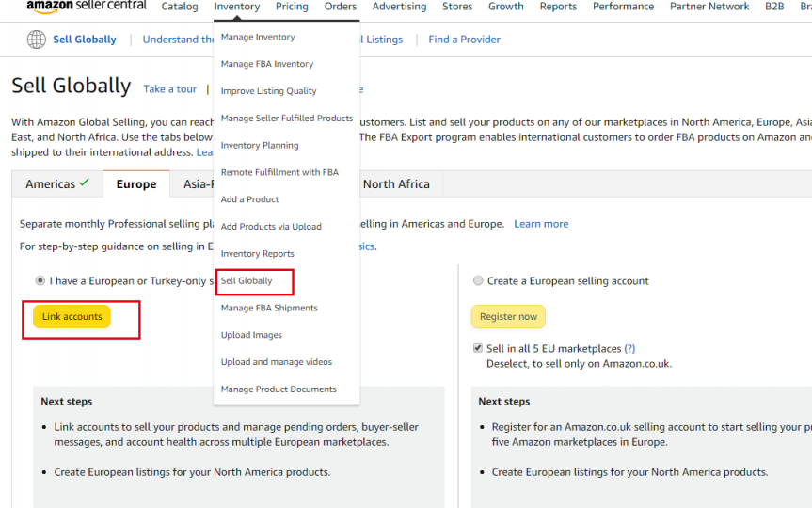This screenshot has height=508, width=812.
Task: Switch to the Europe tab
Action: coord(136,183)
